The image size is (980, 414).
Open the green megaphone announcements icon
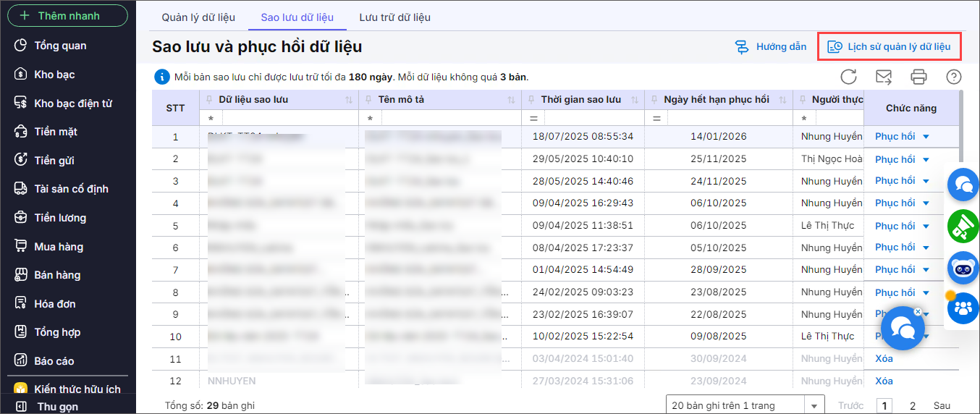[963, 227]
